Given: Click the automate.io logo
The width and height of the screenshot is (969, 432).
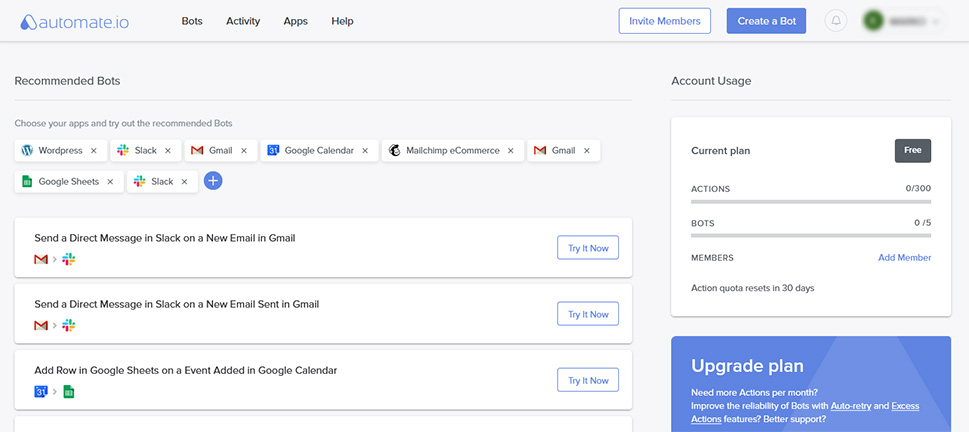Looking at the screenshot, I should (74, 22).
